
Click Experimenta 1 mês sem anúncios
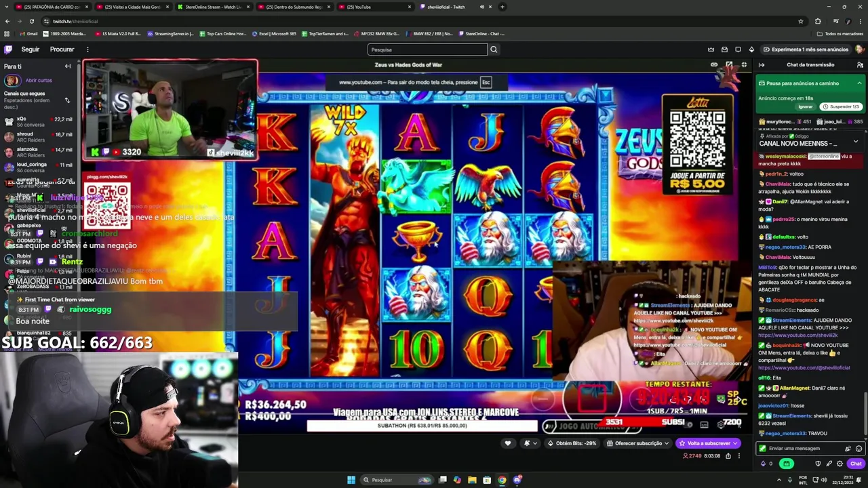pos(805,49)
